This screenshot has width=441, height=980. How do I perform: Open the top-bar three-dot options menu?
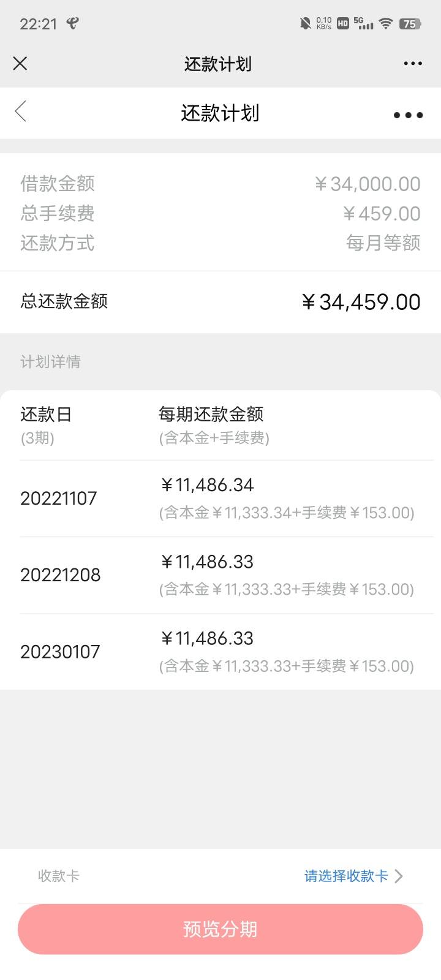pos(413,63)
